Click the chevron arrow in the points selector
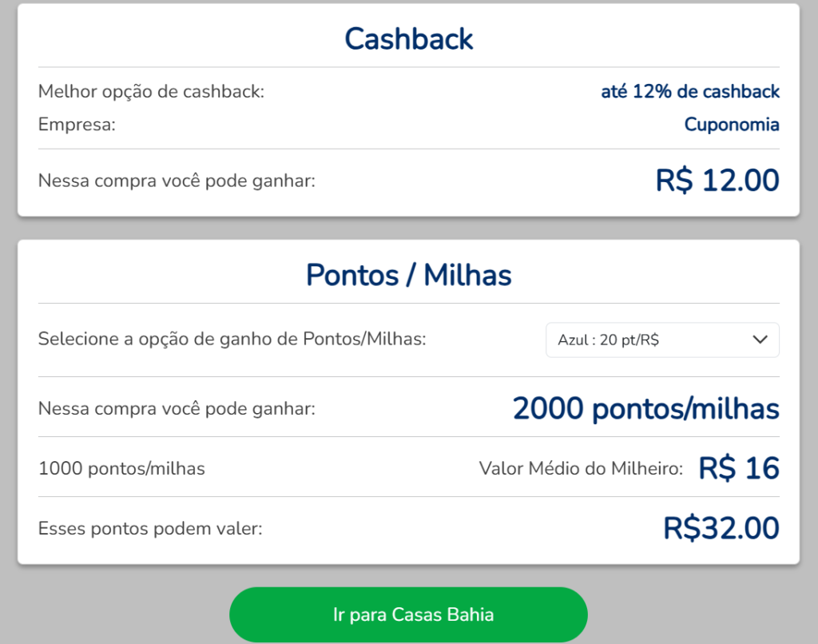The width and height of the screenshot is (818, 644). pos(760,340)
